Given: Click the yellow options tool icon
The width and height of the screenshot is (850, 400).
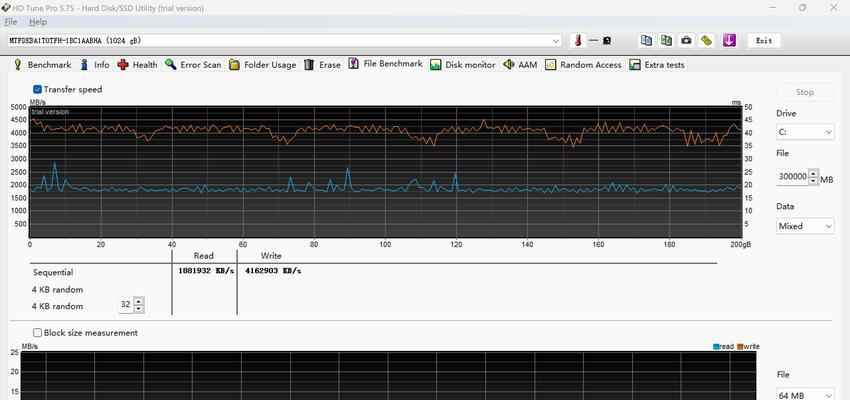Looking at the screenshot, I should [x=706, y=40].
